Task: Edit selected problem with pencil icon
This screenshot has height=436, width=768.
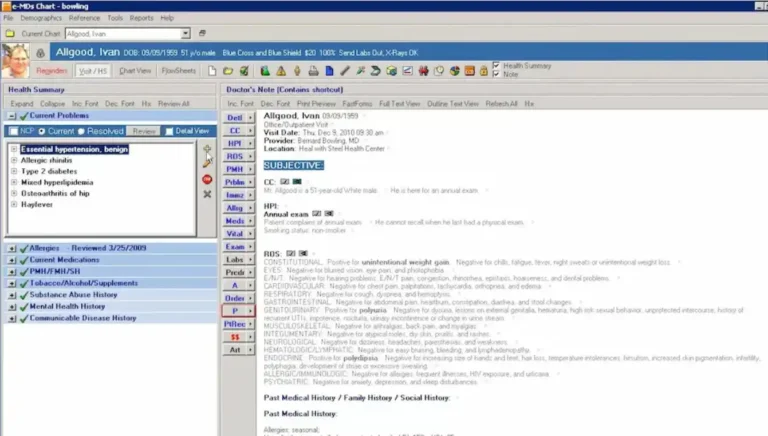Action: click(207, 164)
